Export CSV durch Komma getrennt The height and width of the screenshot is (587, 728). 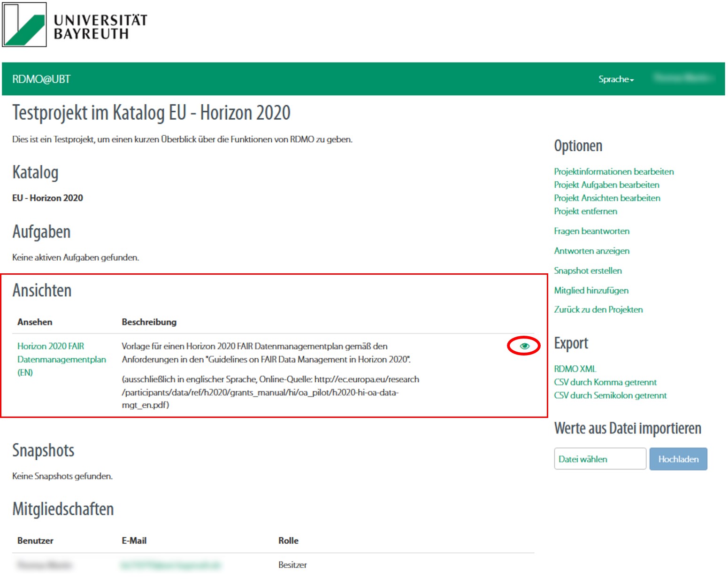(605, 382)
